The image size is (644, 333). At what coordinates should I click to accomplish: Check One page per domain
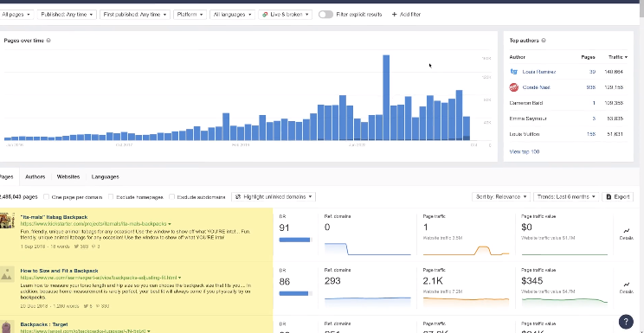(47, 196)
